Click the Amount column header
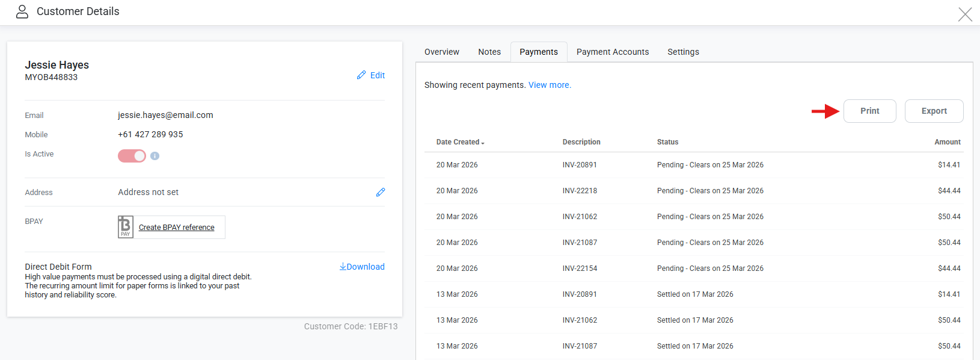This screenshot has width=980, height=360. pos(947,142)
